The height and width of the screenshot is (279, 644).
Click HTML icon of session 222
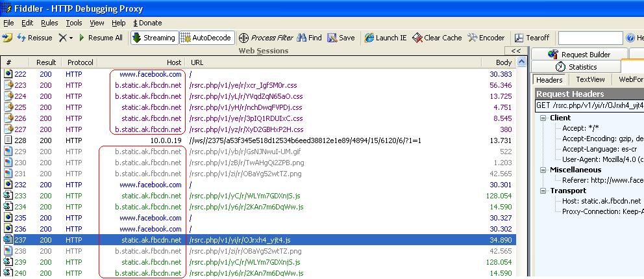[x=8, y=74]
